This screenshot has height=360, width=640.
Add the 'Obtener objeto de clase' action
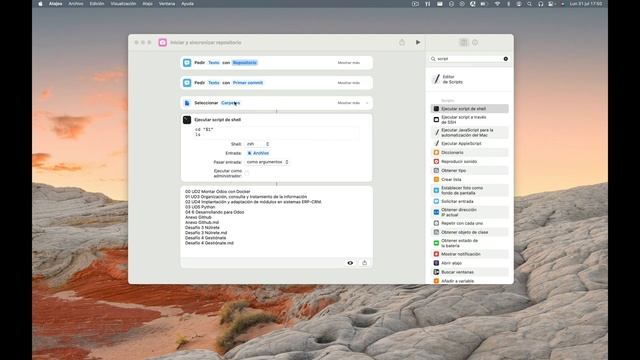click(469, 232)
